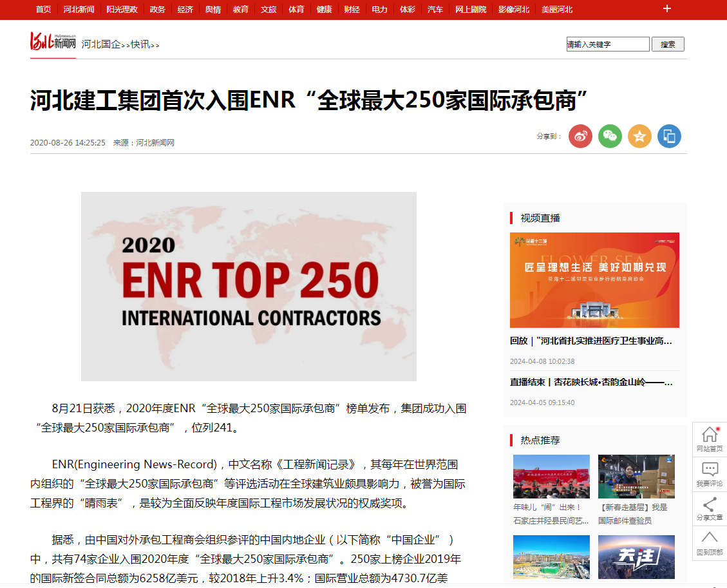Open 首页 in the top navigation
This screenshot has width=727, height=588.
click(43, 9)
